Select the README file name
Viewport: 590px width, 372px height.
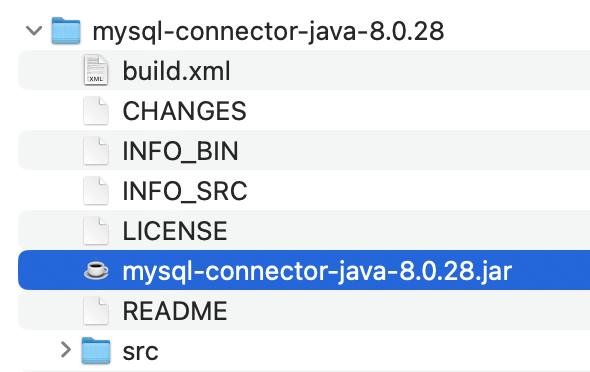pyautogui.click(x=175, y=311)
